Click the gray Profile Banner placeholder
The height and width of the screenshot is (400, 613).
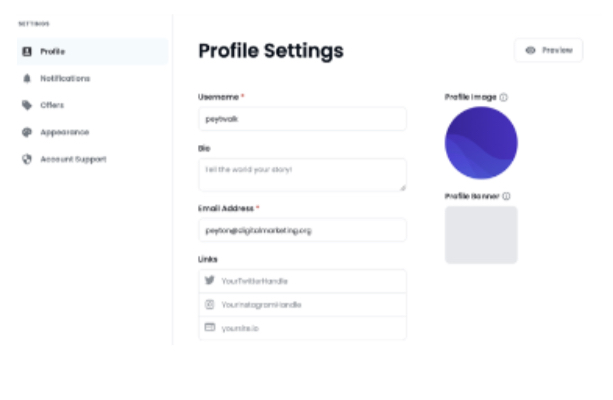[x=481, y=235]
